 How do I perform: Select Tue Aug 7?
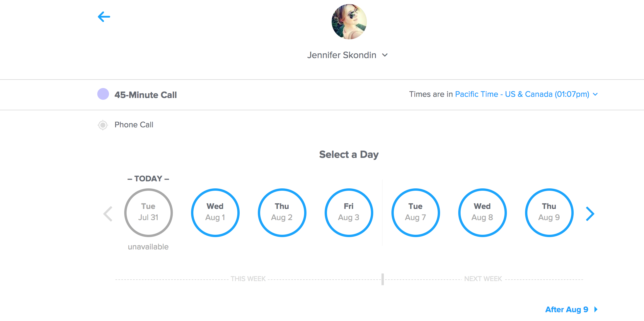pyautogui.click(x=415, y=212)
